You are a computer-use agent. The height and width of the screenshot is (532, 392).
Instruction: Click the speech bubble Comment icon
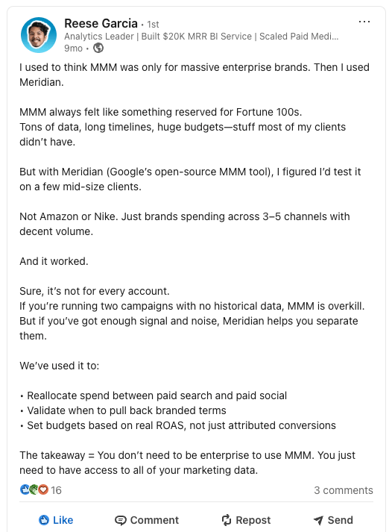(x=120, y=520)
